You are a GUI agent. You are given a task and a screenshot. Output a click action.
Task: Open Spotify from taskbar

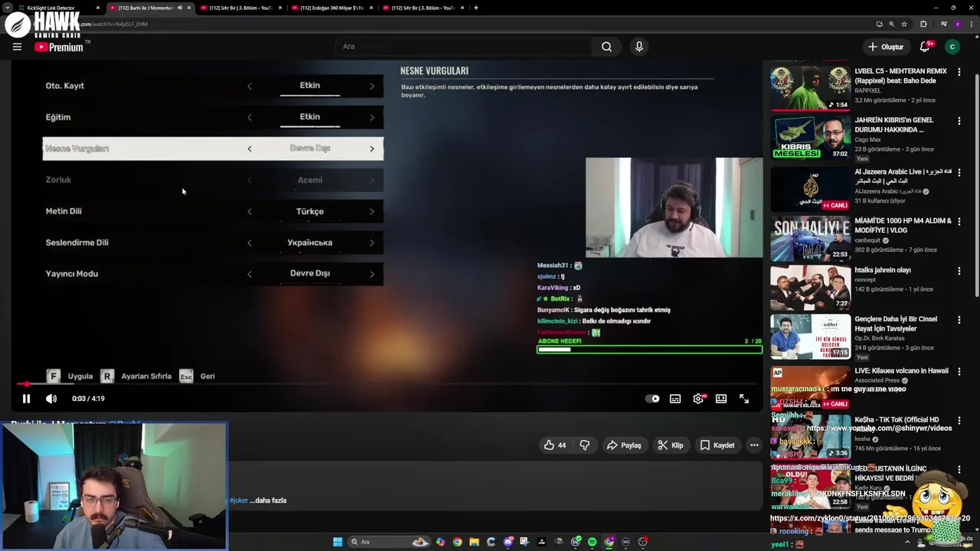click(592, 542)
